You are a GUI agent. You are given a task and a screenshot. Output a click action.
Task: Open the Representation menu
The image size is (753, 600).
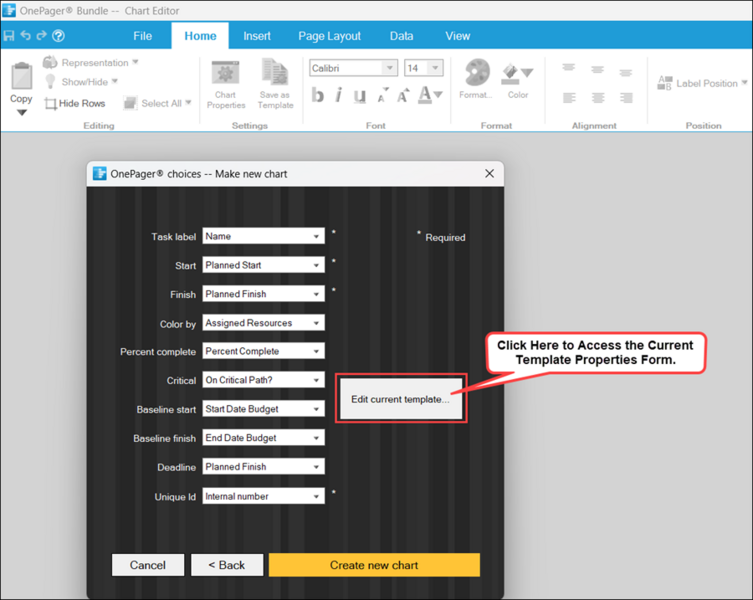91,62
